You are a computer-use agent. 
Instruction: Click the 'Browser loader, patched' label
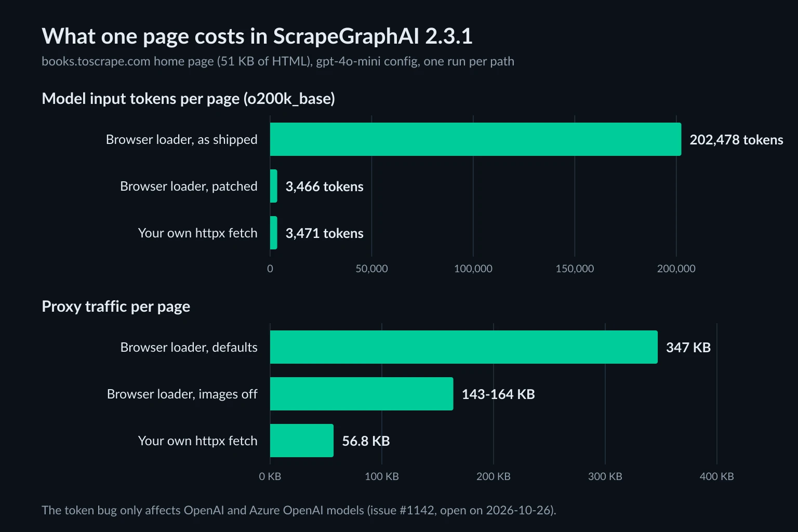coord(189,186)
